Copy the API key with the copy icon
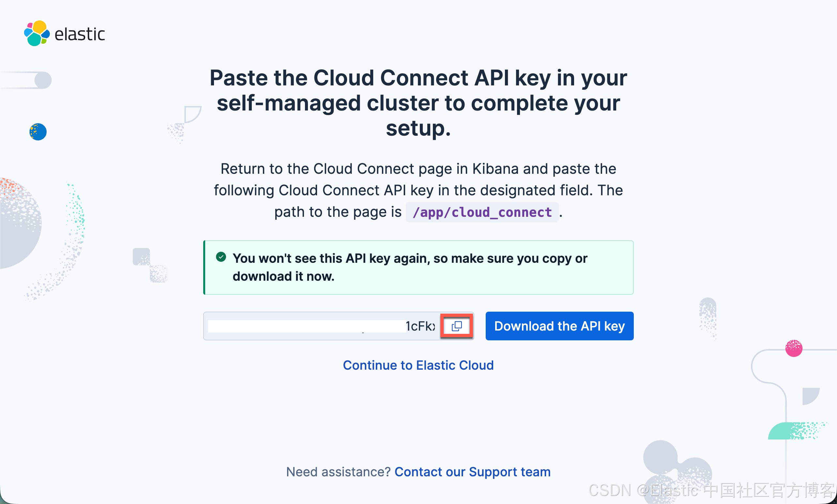Image resolution: width=837 pixels, height=504 pixels. pos(457,326)
